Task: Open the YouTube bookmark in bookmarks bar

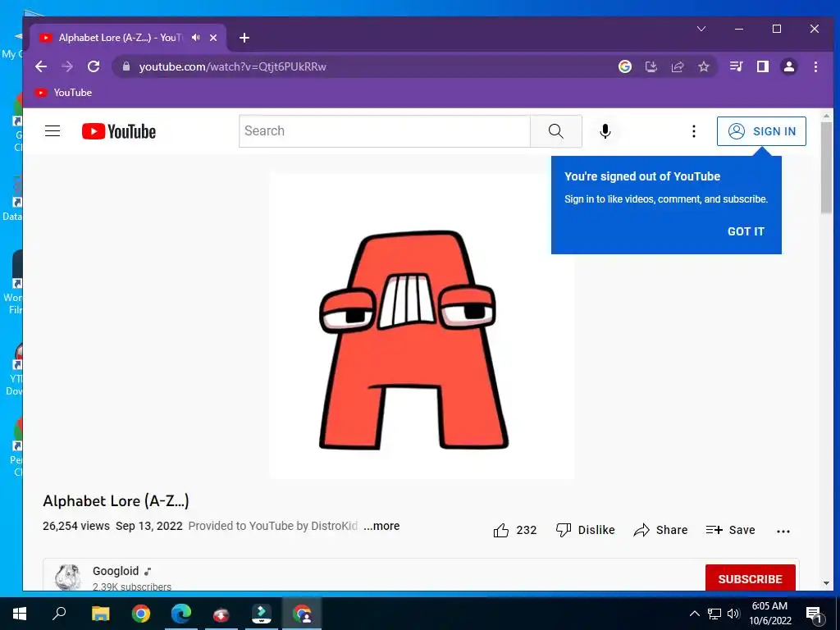Action: (63, 93)
